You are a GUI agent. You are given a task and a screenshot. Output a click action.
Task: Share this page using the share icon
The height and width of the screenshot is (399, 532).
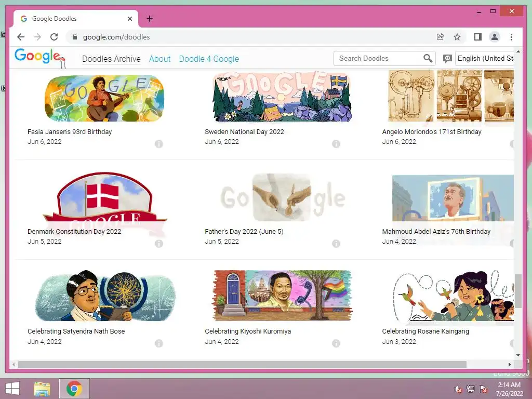(441, 37)
